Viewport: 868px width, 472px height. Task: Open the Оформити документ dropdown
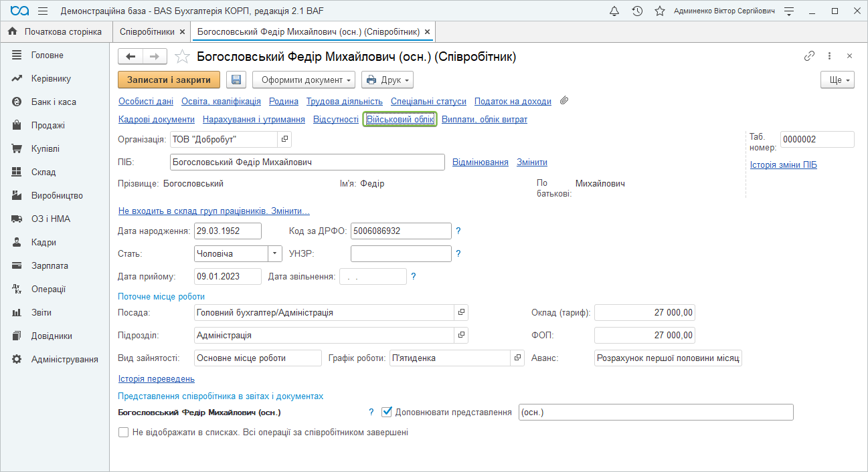coord(303,80)
